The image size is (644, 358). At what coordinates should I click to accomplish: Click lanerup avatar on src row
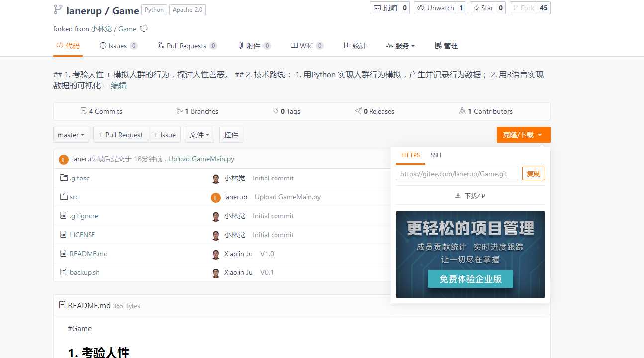click(216, 197)
